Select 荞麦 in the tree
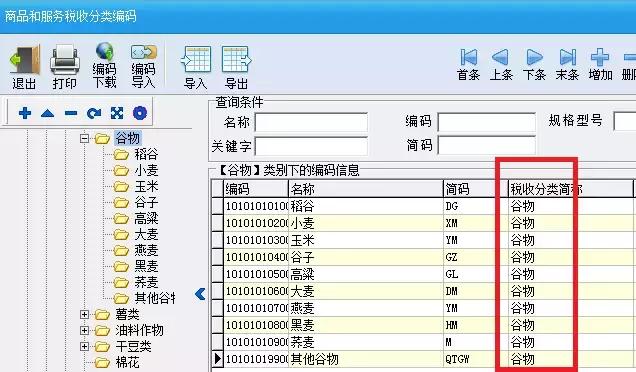The image size is (636, 372). pyautogui.click(x=146, y=282)
